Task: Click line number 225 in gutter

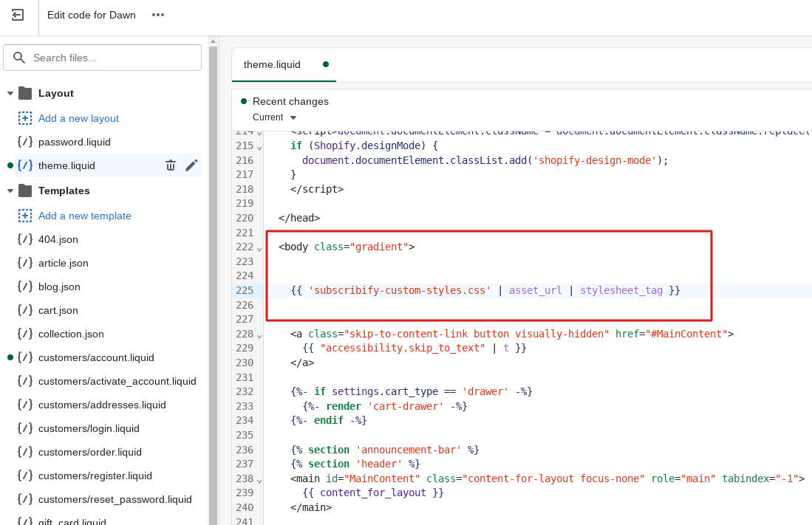Action: [x=245, y=290]
